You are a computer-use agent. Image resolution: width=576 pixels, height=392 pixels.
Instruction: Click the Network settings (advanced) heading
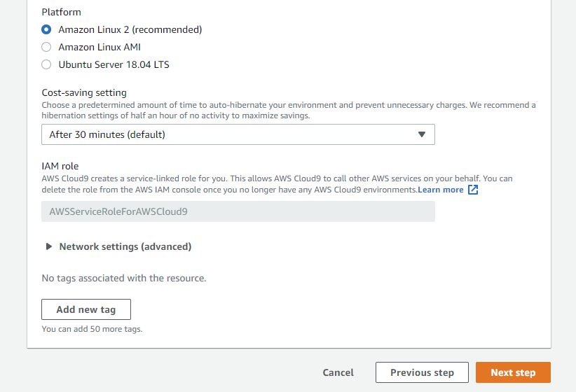coord(125,246)
